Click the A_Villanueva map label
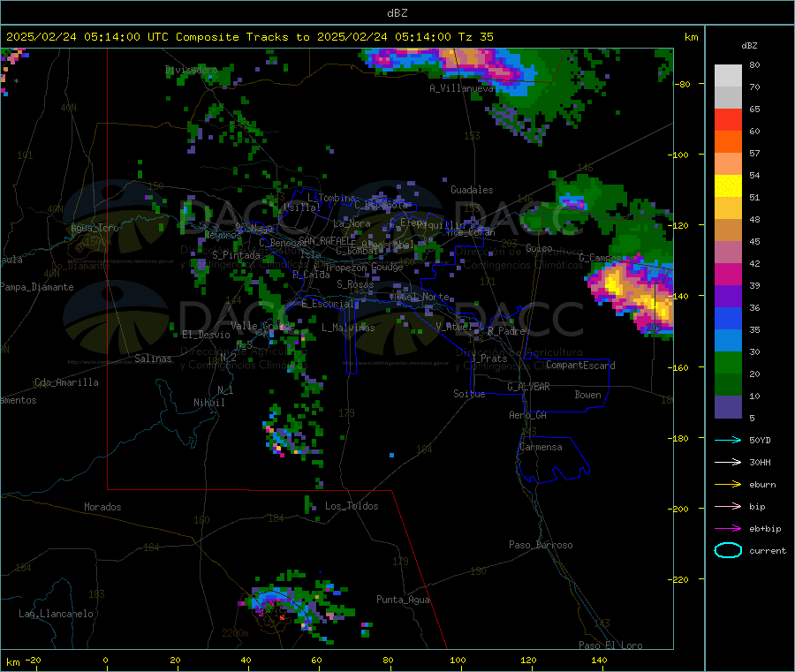The width and height of the screenshot is (795, 672). click(461, 88)
